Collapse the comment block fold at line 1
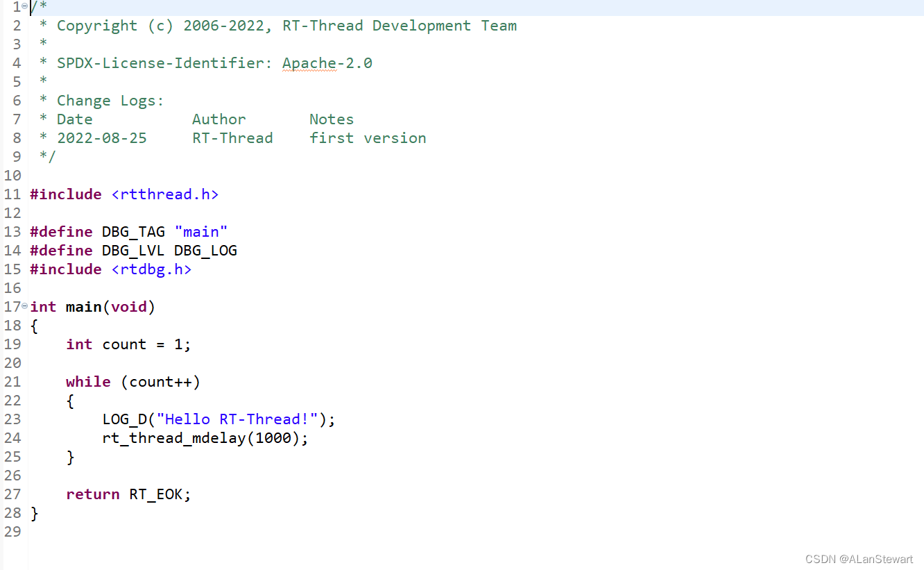This screenshot has width=924, height=570. (25, 6)
